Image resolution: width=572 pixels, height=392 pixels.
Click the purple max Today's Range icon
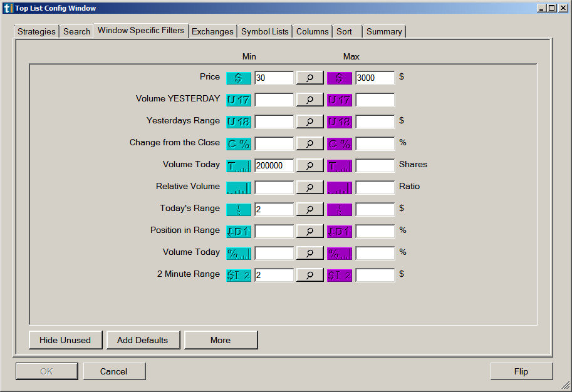click(x=340, y=210)
